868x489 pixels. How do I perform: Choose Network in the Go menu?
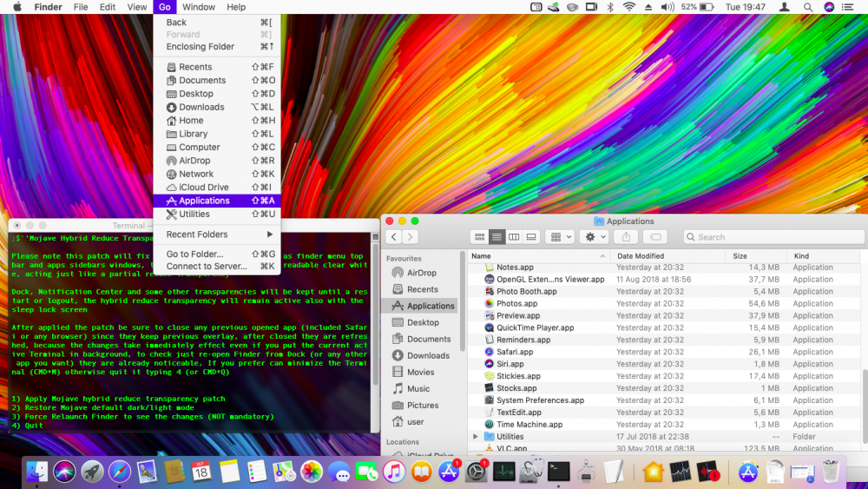click(x=217, y=174)
